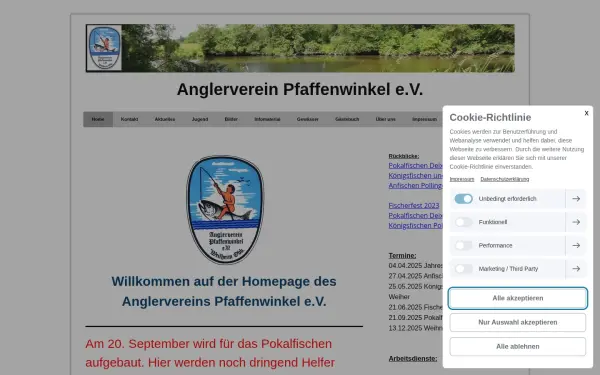This screenshot has width=600, height=375.
Task: Open the Datenschutzerklärung link
Action: tap(505, 179)
